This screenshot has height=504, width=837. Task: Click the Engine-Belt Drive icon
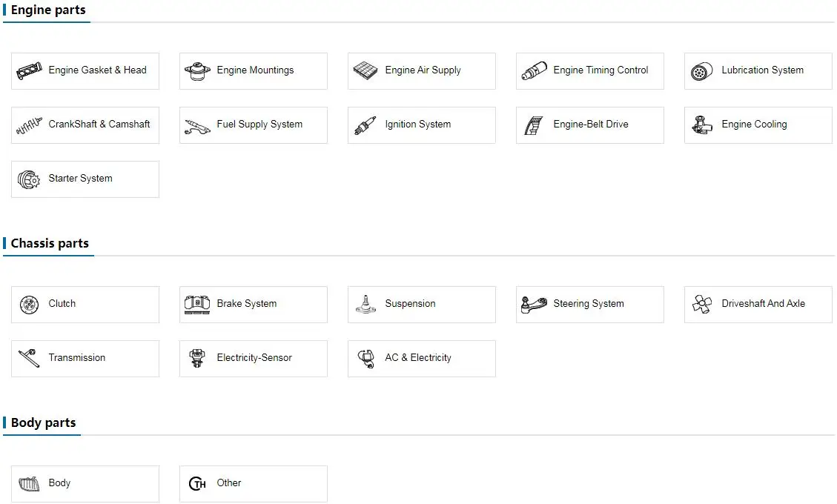(x=534, y=125)
